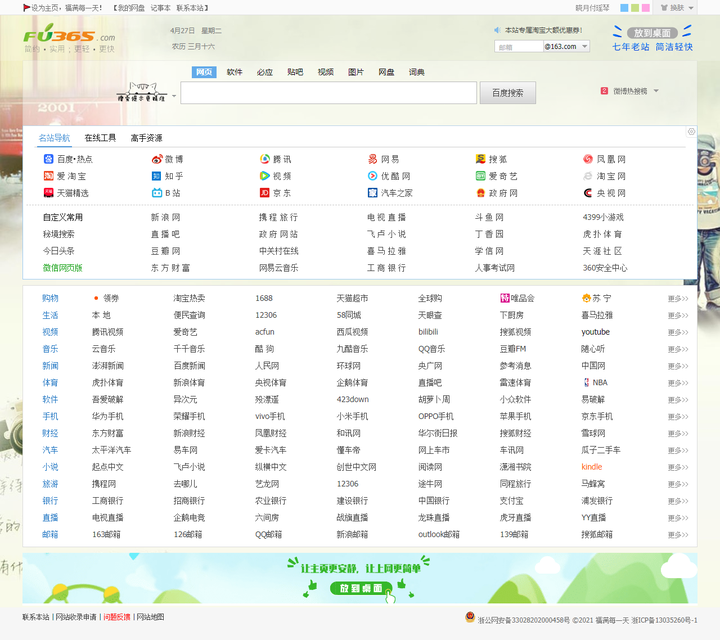Click the Phoenix 凤凰网 red swirl icon
The width and height of the screenshot is (720, 640).
pyautogui.click(x=588, y=159)
